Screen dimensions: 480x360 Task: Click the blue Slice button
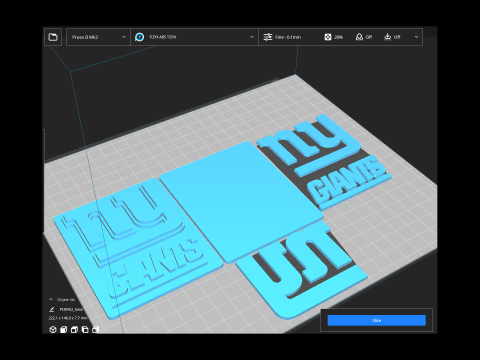click(x=376, y=320)
